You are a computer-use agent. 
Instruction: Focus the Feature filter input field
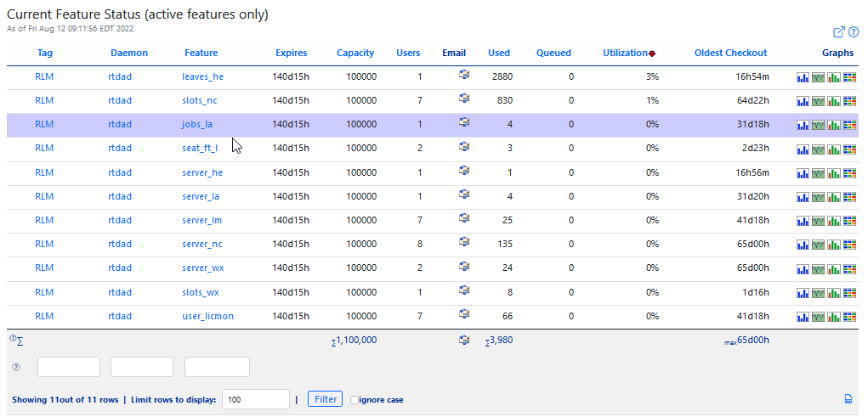pos(217,367)
